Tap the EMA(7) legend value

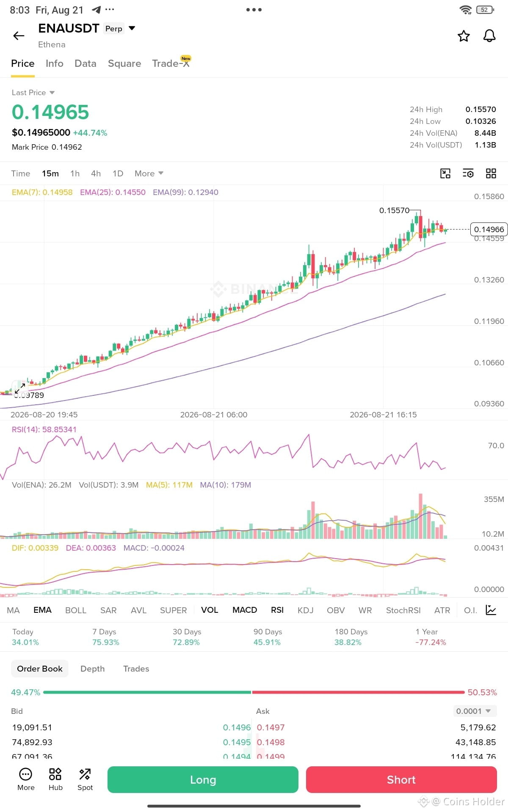[x=42, y=192]
